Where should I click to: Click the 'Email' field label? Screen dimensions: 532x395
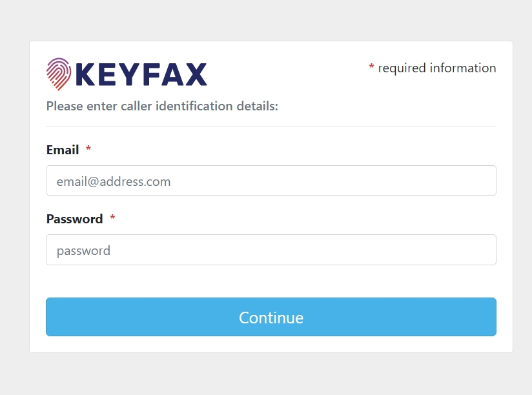click(63, 150)
